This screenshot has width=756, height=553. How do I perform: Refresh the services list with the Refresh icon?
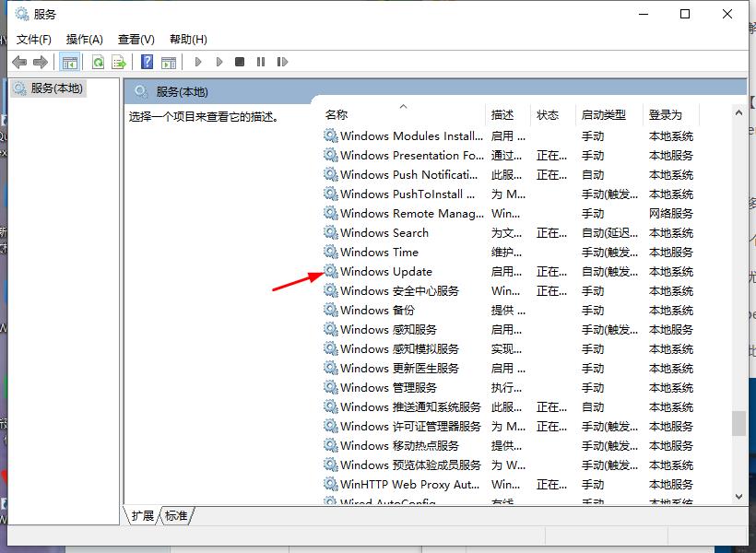click(98, 62)
